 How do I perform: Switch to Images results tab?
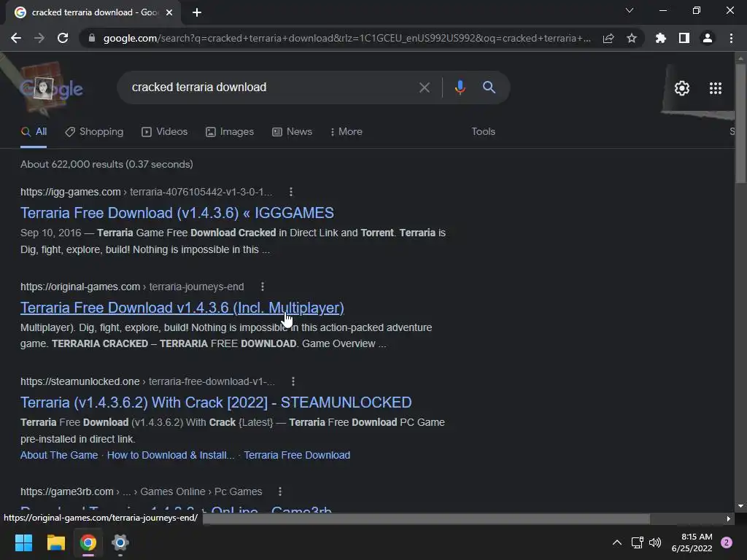pyautogui.click(x=230, y=132)
